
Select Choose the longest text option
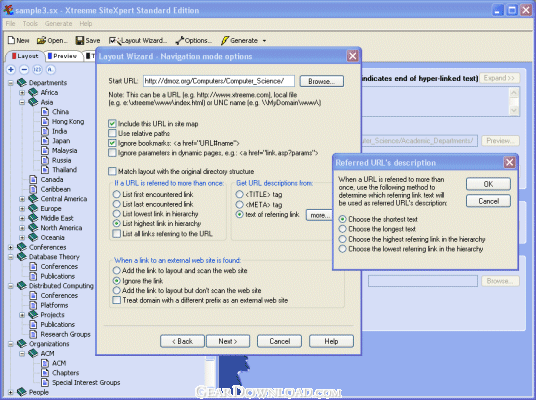tap(343, 229)
